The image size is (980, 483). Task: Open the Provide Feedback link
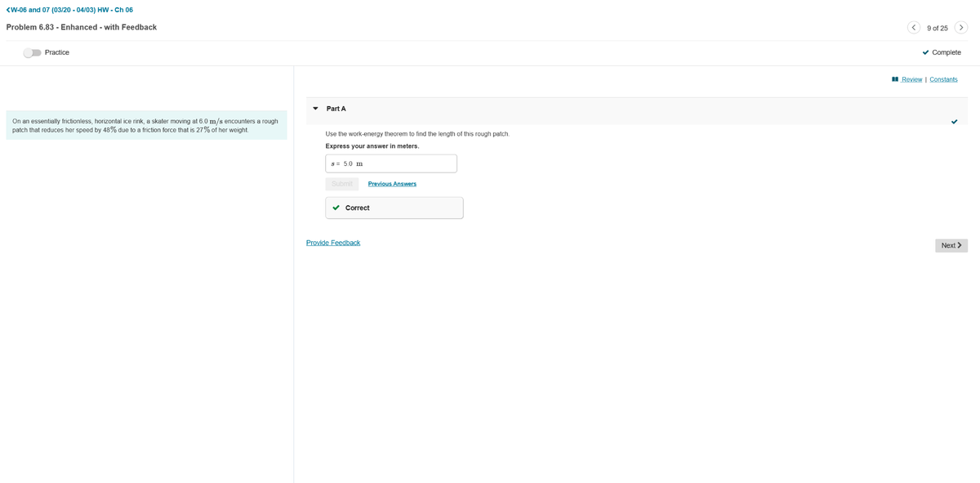(x=333, y=243)
